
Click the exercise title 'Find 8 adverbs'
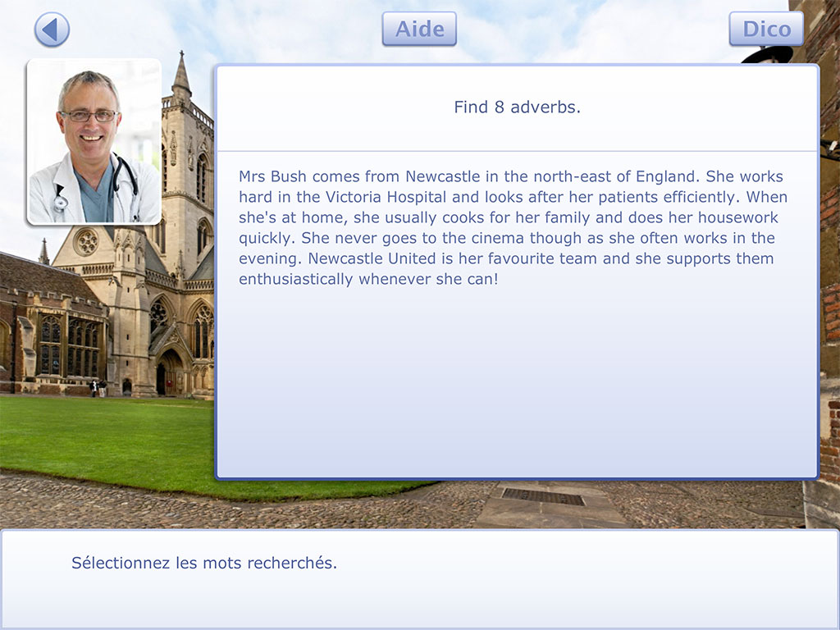(517, 107)
